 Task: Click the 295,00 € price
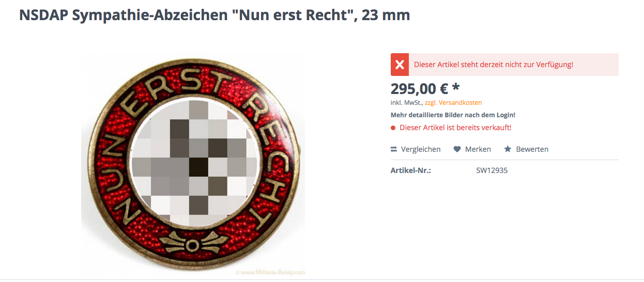419,88
